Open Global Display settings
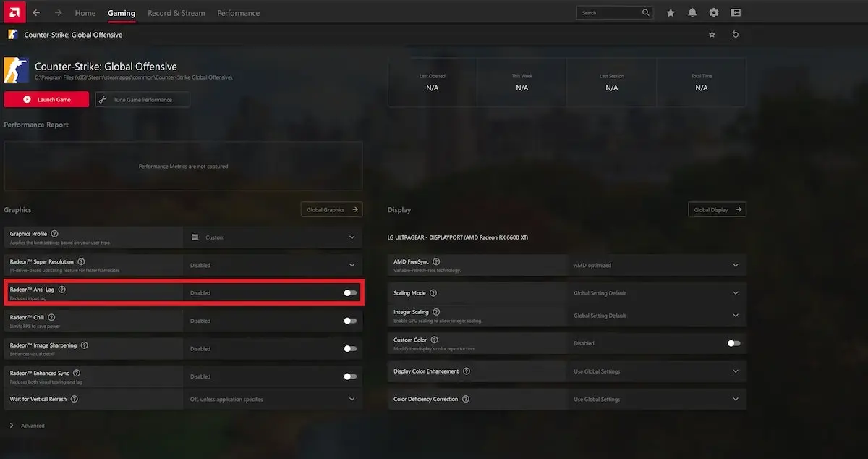Screen dimensions: 868x459 [x=717, y=209]
